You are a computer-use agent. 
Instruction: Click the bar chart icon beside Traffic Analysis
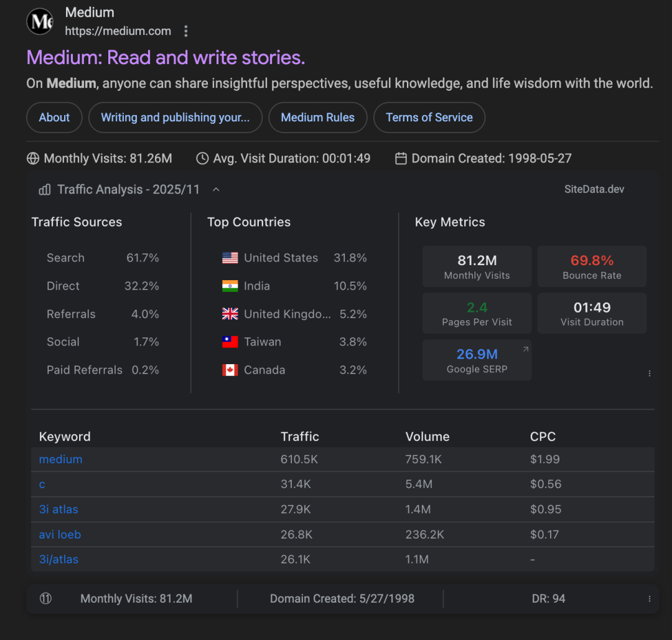(x=45, y=189)
